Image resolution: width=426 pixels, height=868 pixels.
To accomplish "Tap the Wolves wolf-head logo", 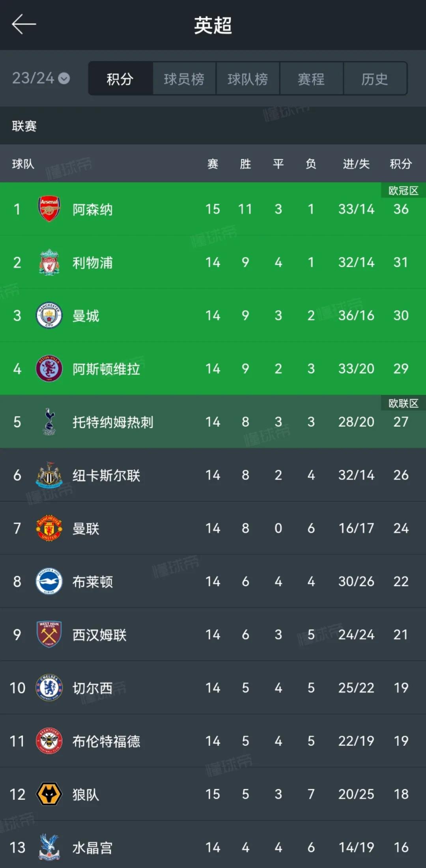I will (x=49, y=794).
